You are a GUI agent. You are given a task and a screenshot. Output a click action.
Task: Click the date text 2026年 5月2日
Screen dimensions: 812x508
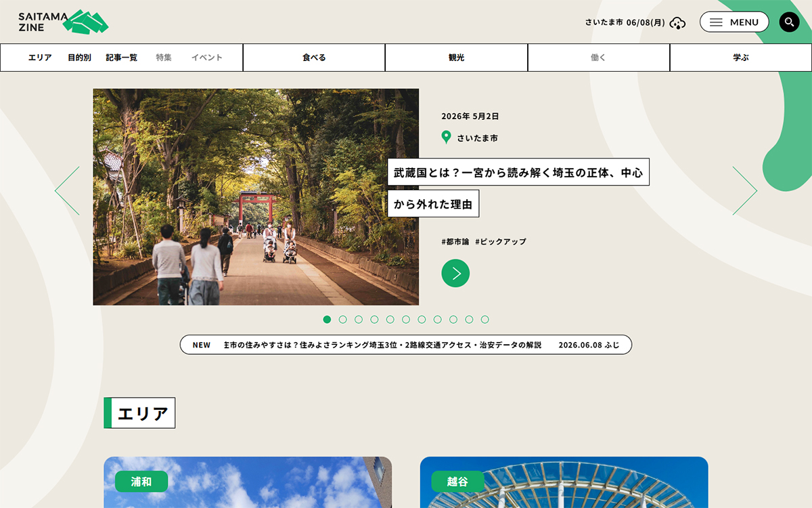click(470, 117)
